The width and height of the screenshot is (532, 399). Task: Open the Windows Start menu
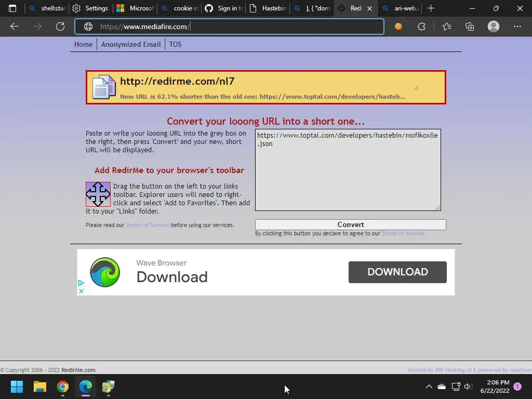click(17, 387)
